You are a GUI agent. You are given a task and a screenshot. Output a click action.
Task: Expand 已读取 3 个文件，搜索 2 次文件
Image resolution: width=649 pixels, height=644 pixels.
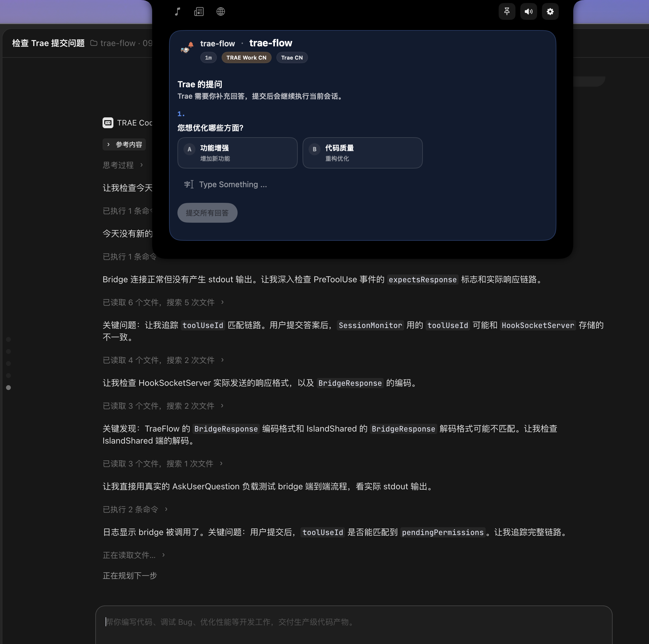(163, 406)
